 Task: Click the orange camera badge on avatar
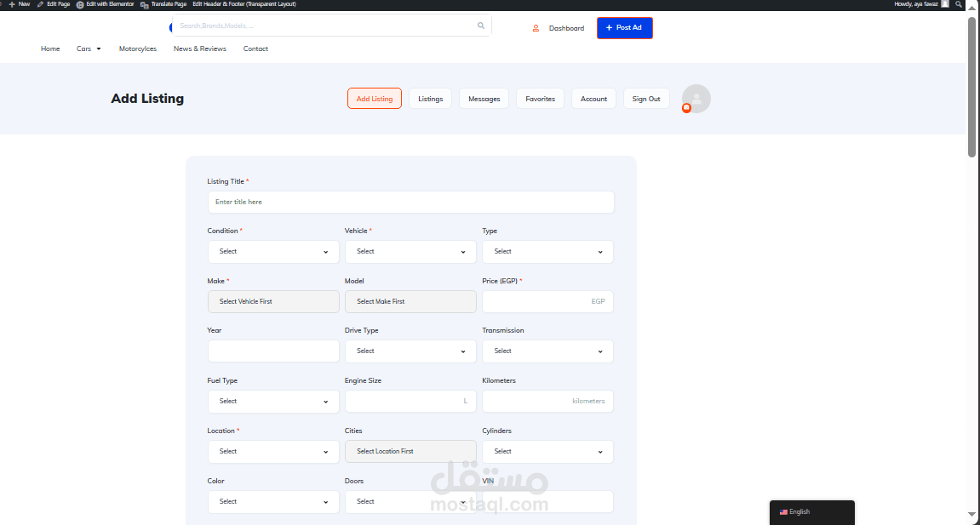point(686,108)
